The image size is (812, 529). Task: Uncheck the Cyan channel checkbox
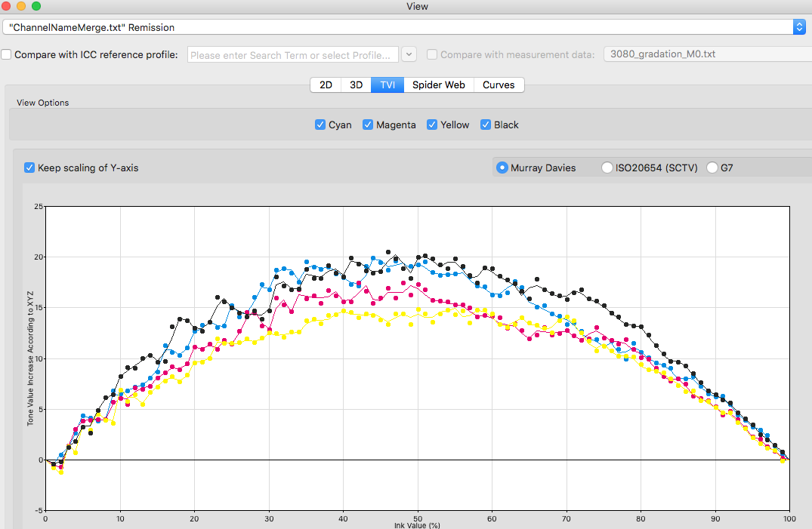pos(320,125)
